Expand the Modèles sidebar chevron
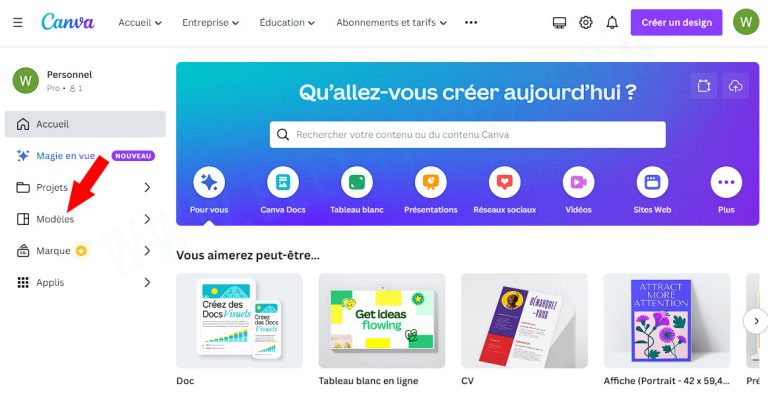 tap(147, 219)
